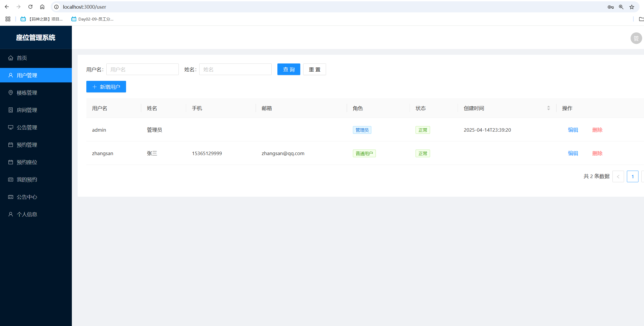Select page 1 in pagination
This screenshot has height=326, width=644.
pyautogui.click(x=632, y=177)
